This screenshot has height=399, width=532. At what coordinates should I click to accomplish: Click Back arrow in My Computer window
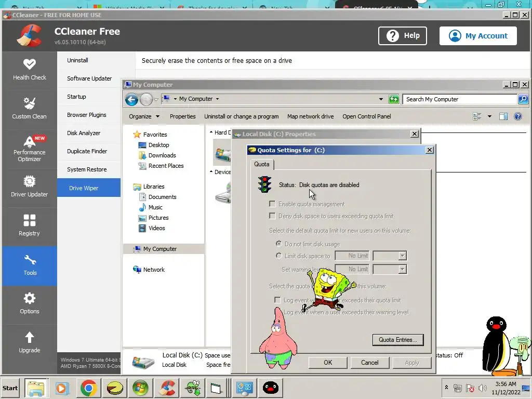coord(131,99)
